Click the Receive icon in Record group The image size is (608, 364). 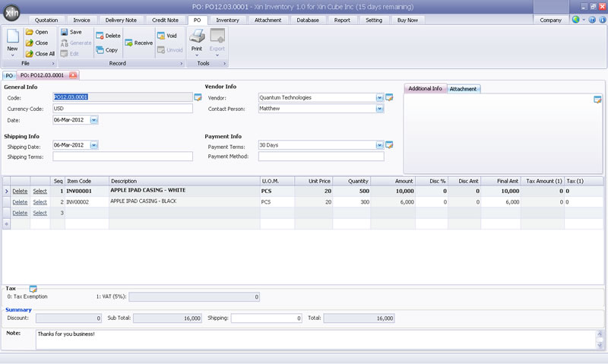128,43
